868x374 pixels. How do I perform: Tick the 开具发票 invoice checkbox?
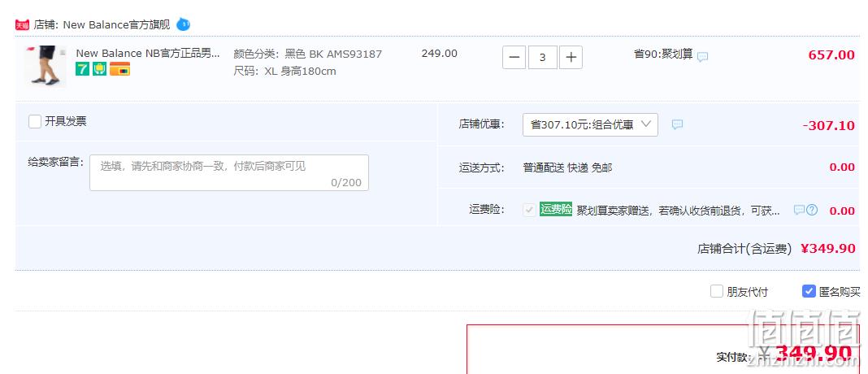[35, 121]
